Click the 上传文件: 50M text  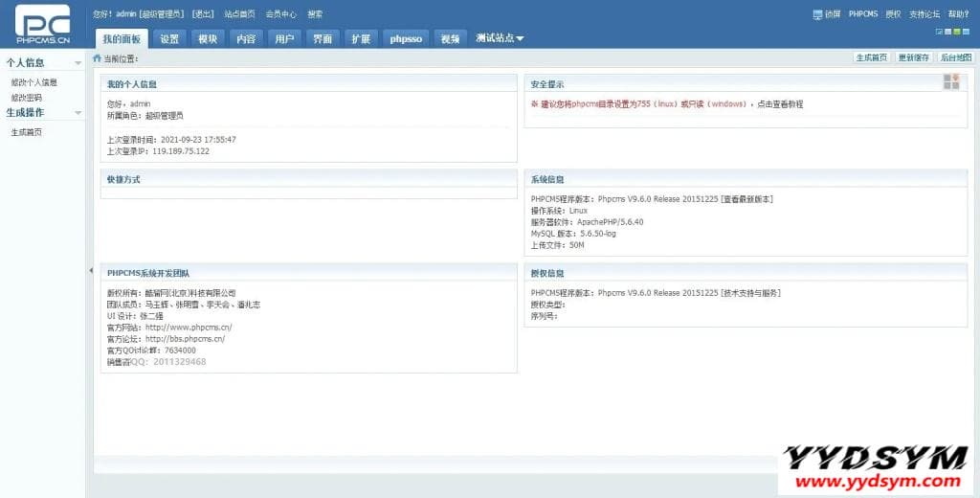pos(558,245)
